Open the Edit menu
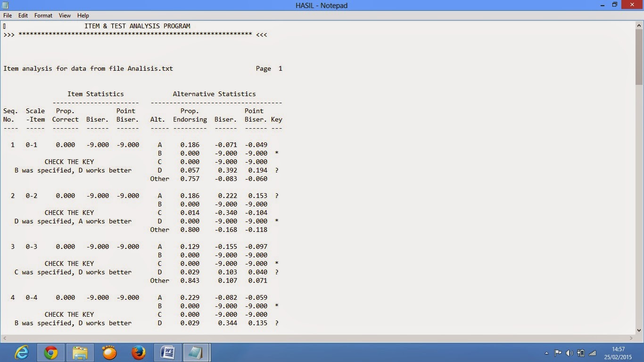Image resolution: width=644 pixels, height=362 pixels. [x=23, y=16]
